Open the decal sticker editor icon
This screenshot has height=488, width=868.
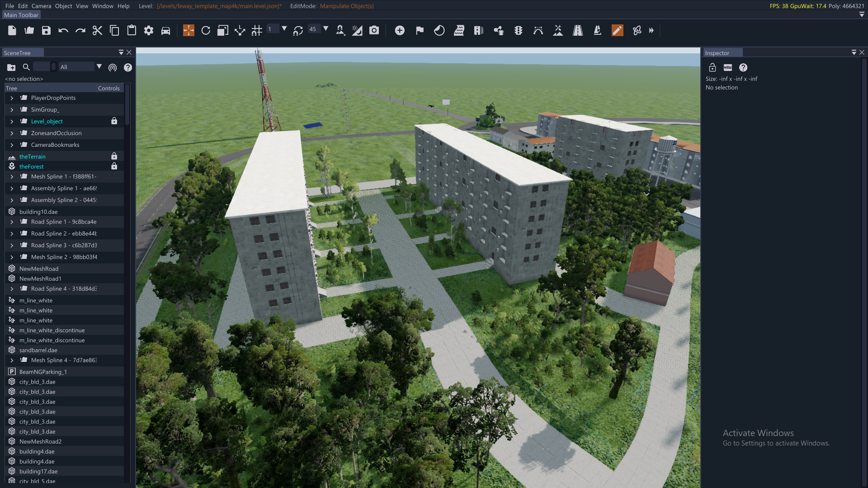pos(439,31)
